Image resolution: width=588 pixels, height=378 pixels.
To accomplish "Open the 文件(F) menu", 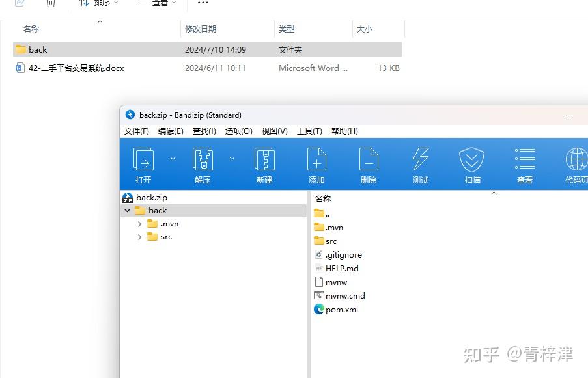I will click(x=137, y=131).
